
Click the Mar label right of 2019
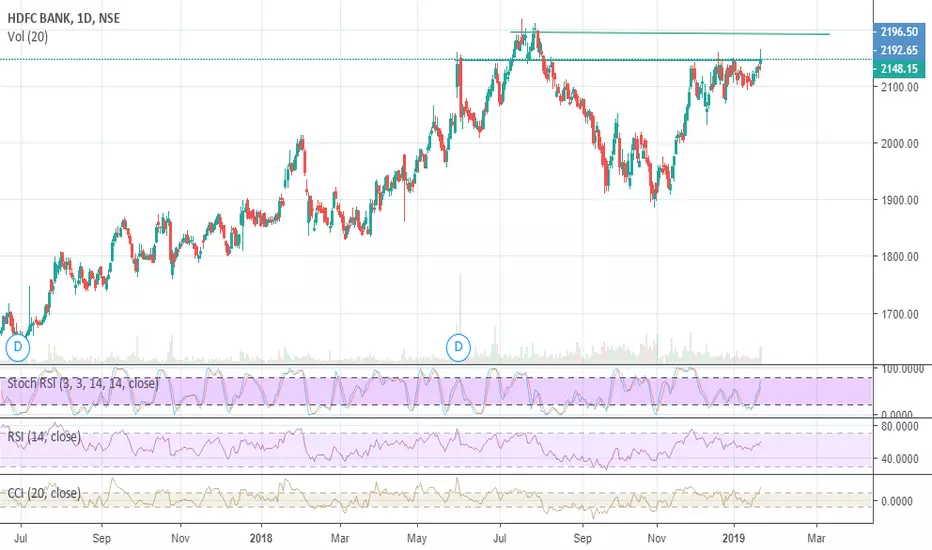pyautogui.click(x=817, y=538)
